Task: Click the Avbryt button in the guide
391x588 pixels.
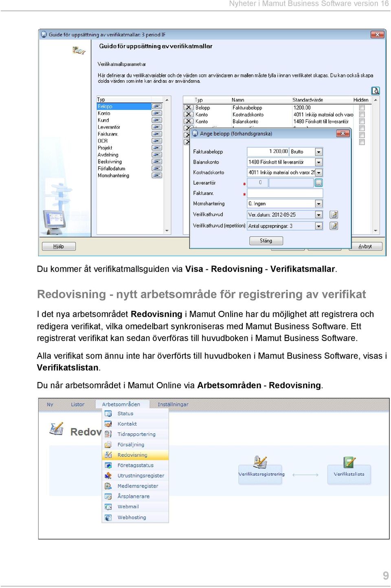Action: 365,246
